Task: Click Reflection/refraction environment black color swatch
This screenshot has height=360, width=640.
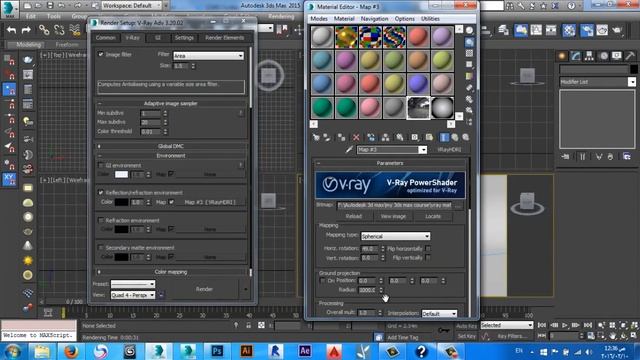Action: tap(121, 202)
